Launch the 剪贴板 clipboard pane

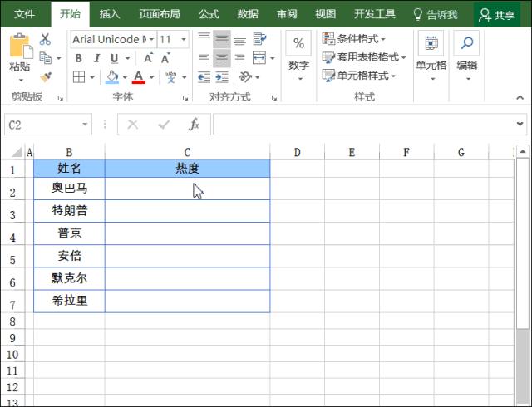pyautogui.click(x=61, y=98)
